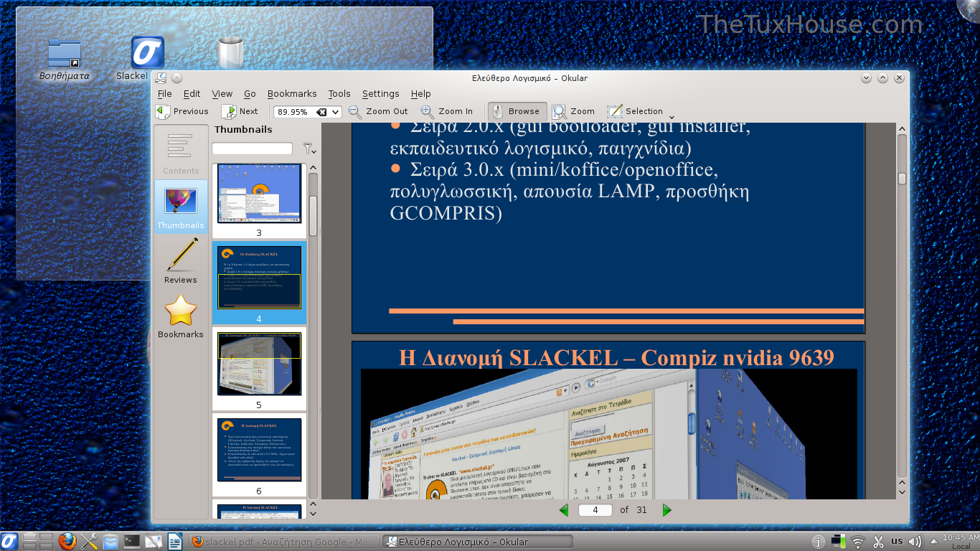Activate the Zoom selection tool
980x551 pixels.
pyautogui.click(x=573, y=111)
